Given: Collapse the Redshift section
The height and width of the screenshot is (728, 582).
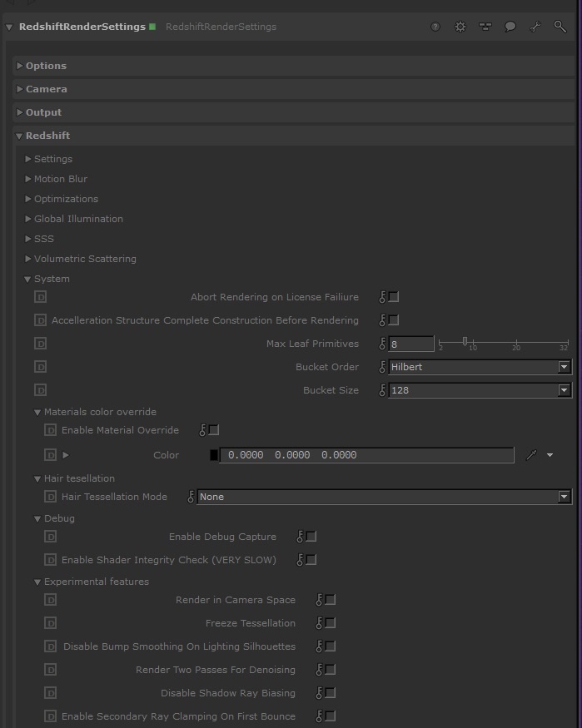Looking at the screenshot, I should [x=19, y=136].
